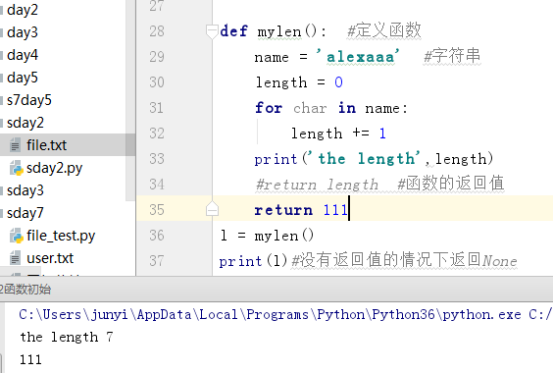Viewport: 554px width, 373px height.
Task: Select the day5 folder
Action: point(22,78)
